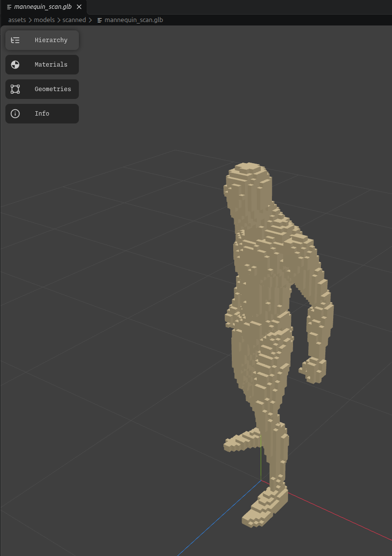Image resolution: width=392 pixels, height=556 pixels.
Task: Click the file icon on the mannequin_scan.glb tab
Action: click(9, 7)
